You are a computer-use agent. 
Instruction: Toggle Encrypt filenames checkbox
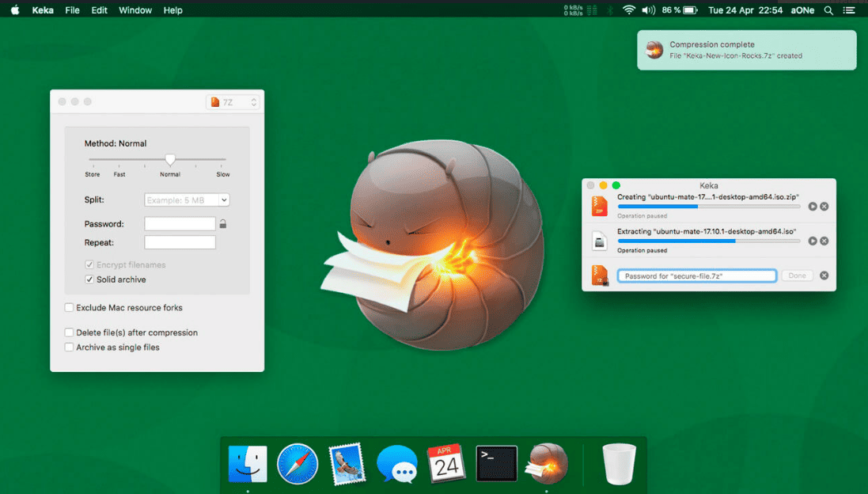[89, 264]
